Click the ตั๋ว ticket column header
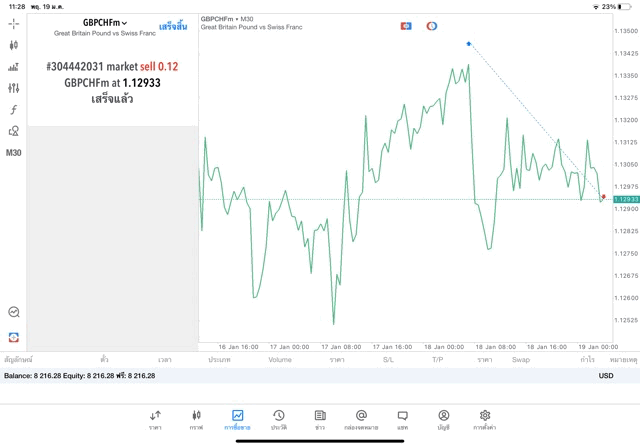 104,360
